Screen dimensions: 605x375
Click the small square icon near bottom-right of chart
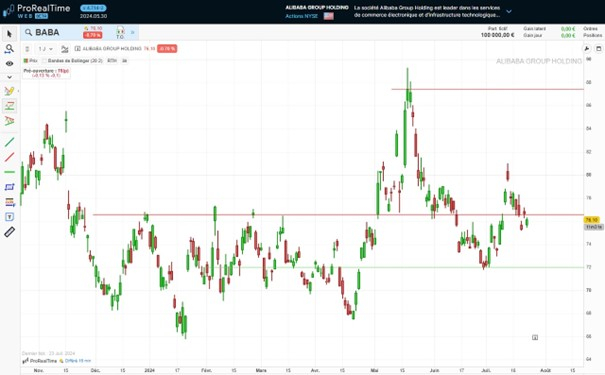[535, 338]
